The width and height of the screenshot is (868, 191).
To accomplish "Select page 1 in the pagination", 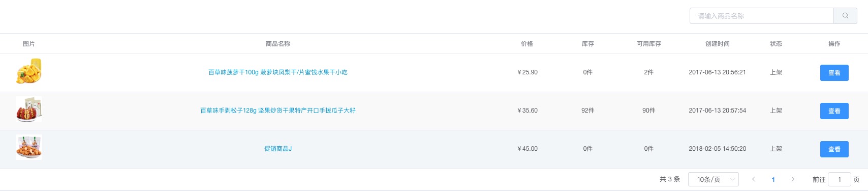I will [x=773, y=179].
